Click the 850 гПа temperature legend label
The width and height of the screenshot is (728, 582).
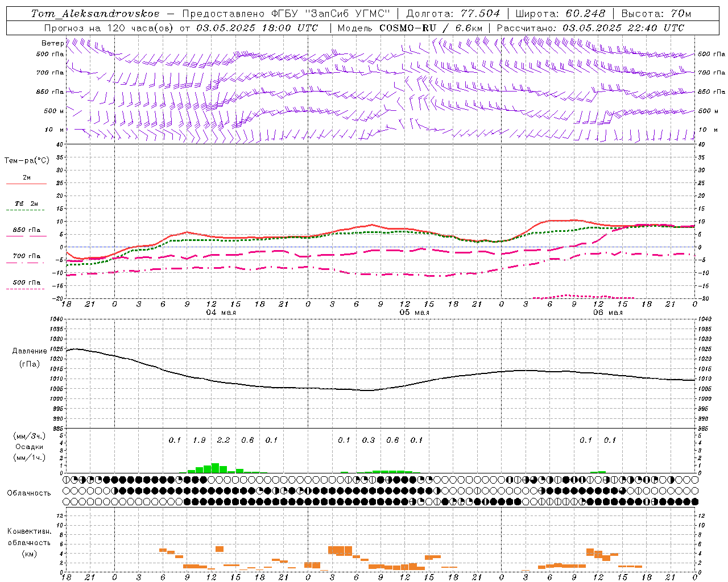(27, 230)
